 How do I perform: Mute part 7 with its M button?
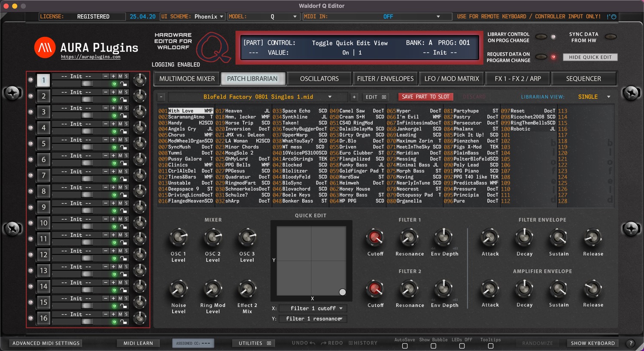point(120,172)
